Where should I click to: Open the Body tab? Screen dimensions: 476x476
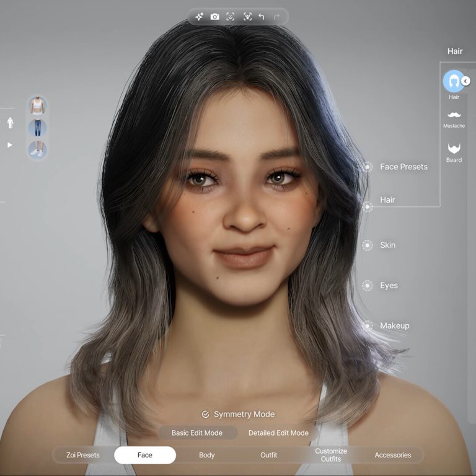207,455
